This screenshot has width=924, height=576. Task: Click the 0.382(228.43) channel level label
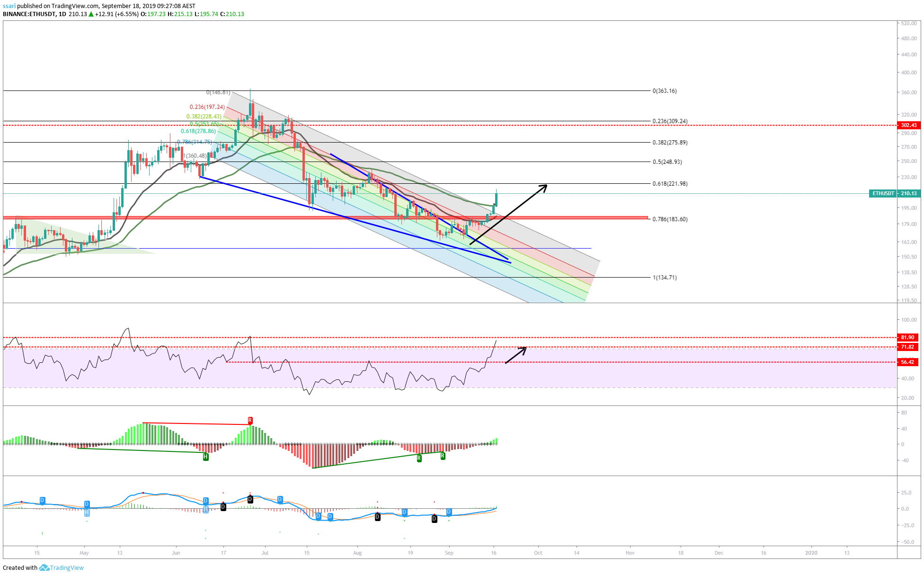204,117
